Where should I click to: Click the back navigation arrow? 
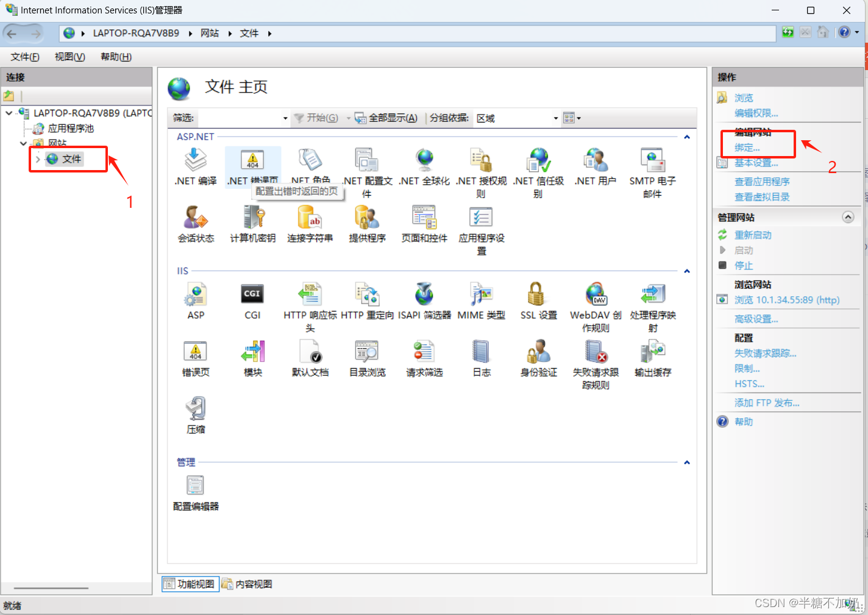pyautogui.click(x=12, y=34)
